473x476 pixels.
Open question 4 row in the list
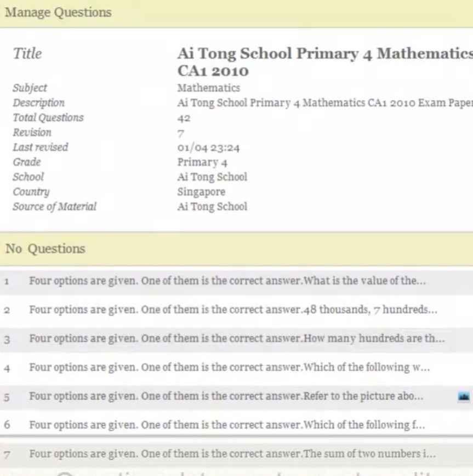coord(229,367)
